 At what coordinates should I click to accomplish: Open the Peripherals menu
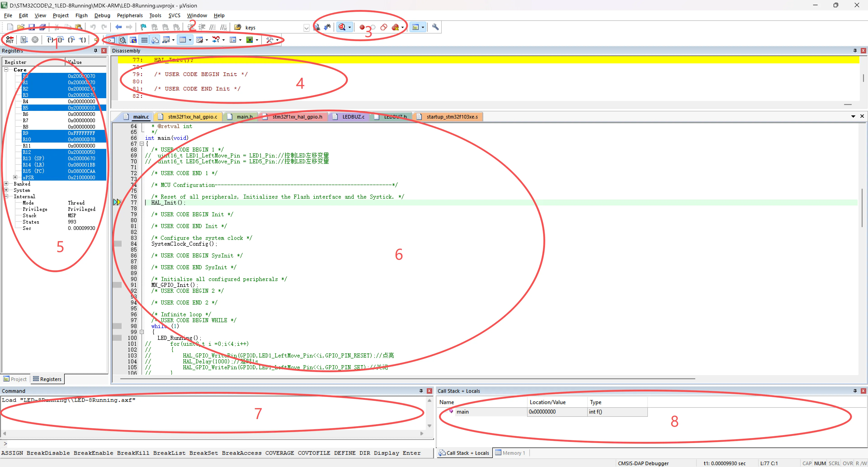click(130, 16)
